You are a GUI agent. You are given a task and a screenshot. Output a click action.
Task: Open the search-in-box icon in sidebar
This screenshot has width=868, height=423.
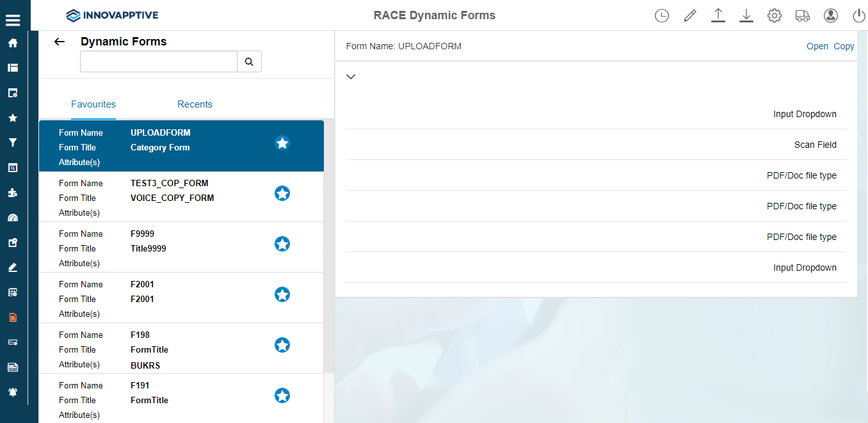(x=13, y=168)
